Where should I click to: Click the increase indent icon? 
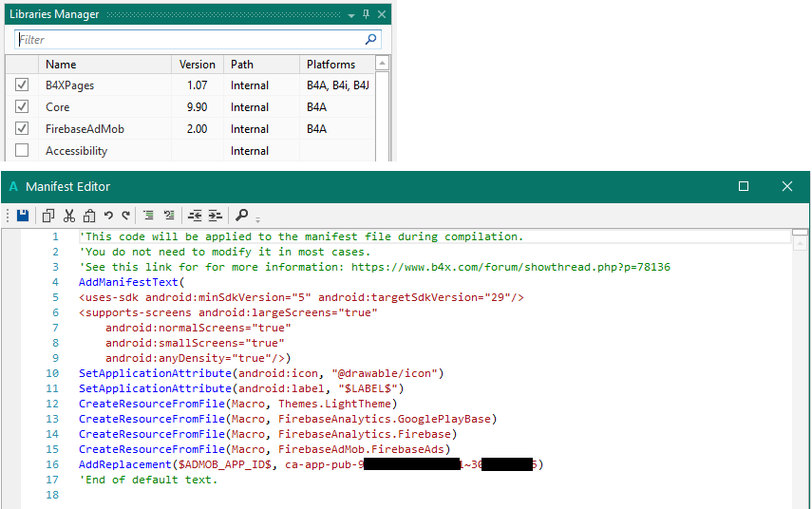coord(215,216)
